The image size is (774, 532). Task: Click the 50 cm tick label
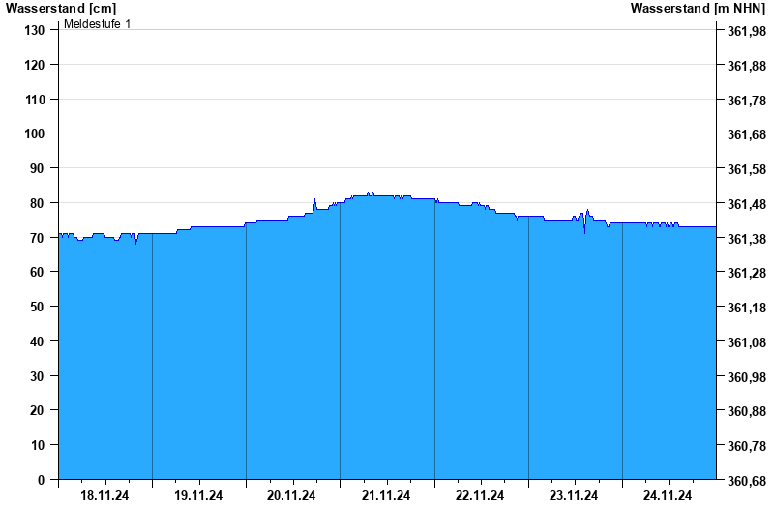pyautogui.click(x=38, y=307)
